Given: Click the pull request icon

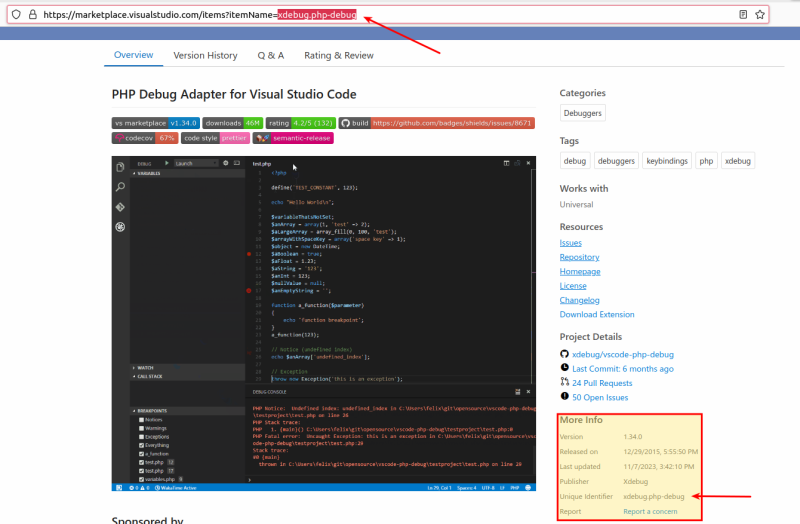Looking at the screenshot, I should click(564, 382).
